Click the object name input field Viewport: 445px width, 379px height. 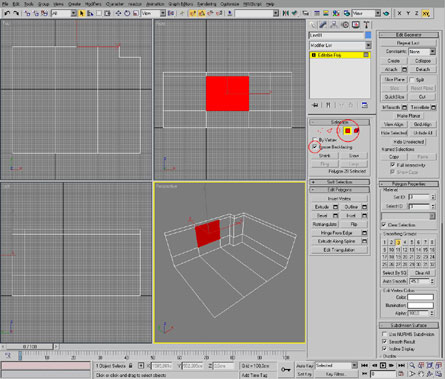point(336,35)
